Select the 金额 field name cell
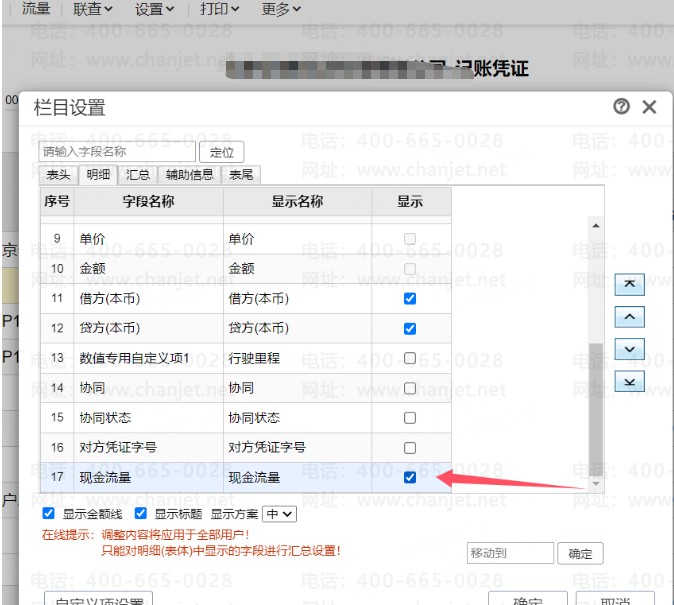This screenshot has width=674, height=605. (x=148, y=269)
